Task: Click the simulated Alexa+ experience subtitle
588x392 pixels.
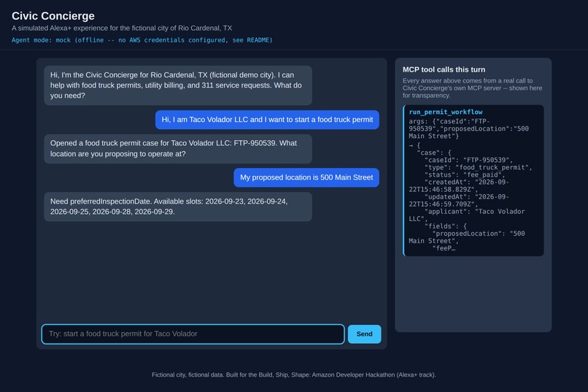Action: [x=122, y=28]
